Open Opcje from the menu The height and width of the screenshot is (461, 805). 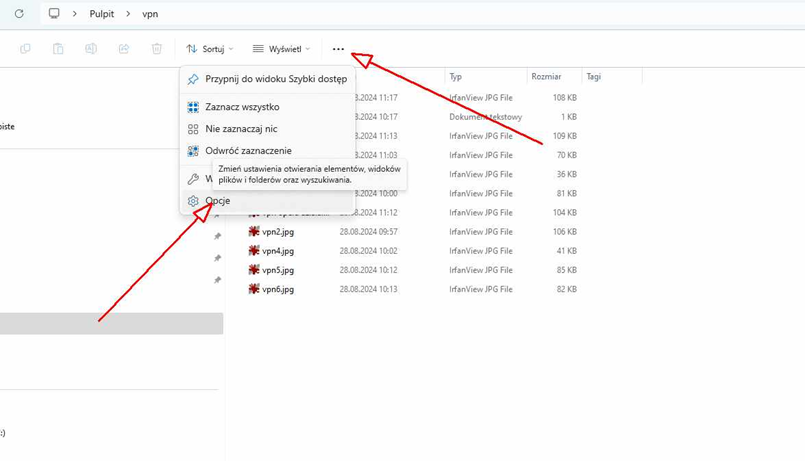[218, 201]
